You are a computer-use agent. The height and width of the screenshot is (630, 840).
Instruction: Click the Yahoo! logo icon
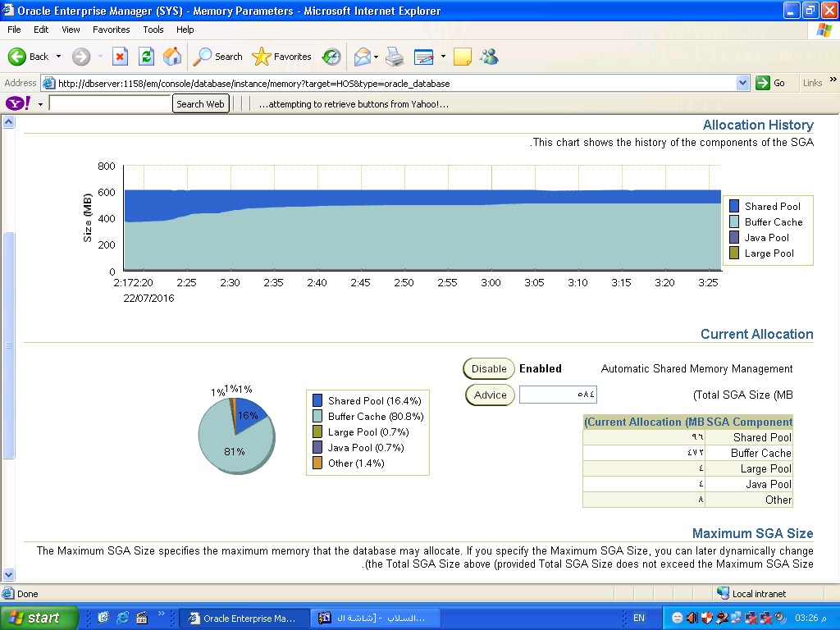coord(18,104)
